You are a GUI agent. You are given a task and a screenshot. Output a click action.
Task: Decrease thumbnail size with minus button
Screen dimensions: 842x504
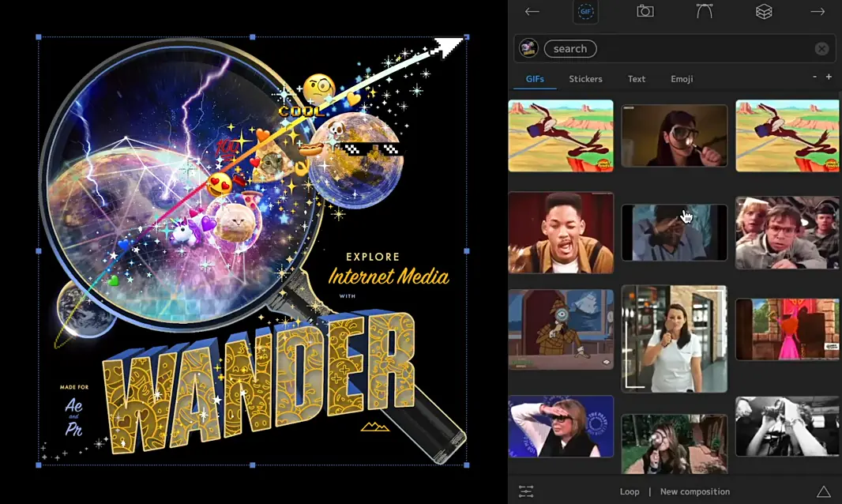coord(814,77)
